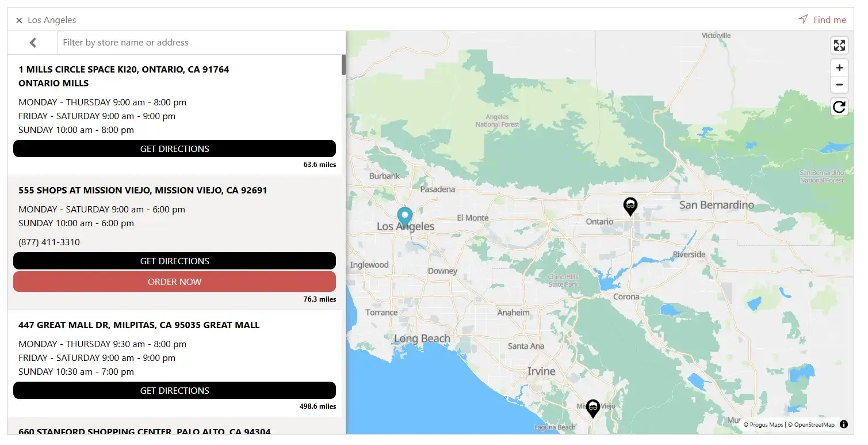868x445 pixels.
Task: Click the Find me location button
Action: (x=822, y=20)
